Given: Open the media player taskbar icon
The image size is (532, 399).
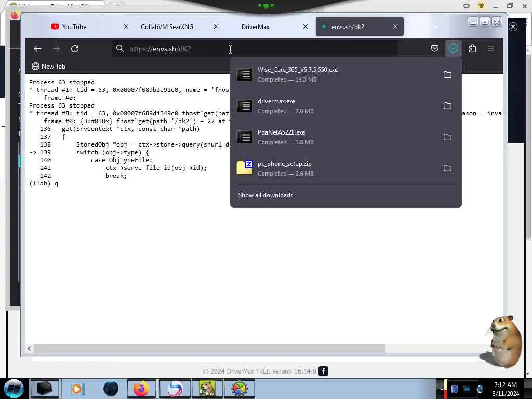Looking at the screenshot, I should click(77, 389).
